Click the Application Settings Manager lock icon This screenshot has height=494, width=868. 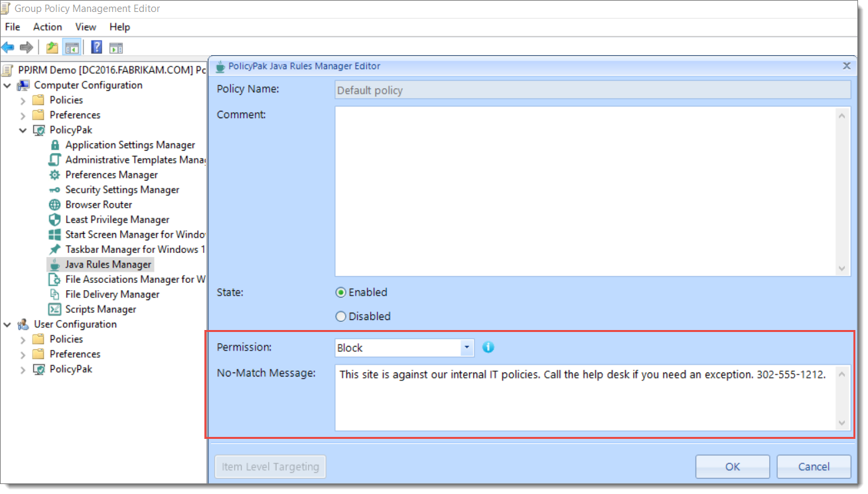coord(55,145)
